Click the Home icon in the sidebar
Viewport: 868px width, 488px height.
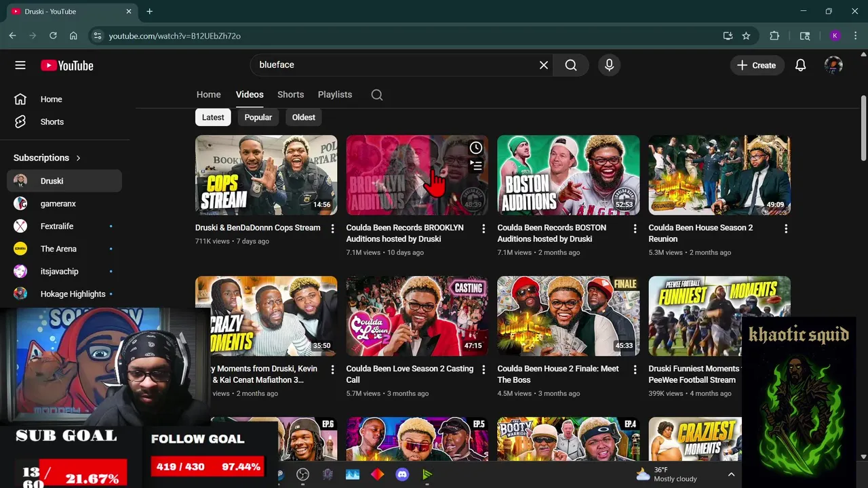20,99
